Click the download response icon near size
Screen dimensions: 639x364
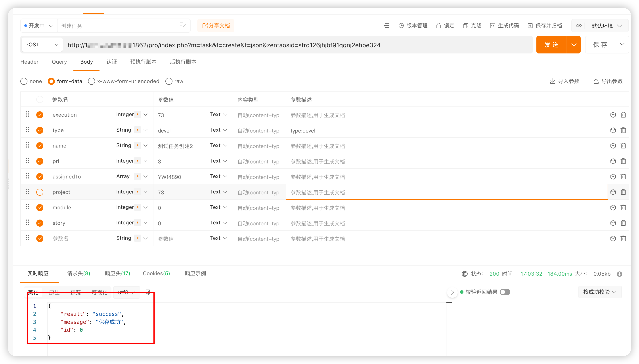619,274
